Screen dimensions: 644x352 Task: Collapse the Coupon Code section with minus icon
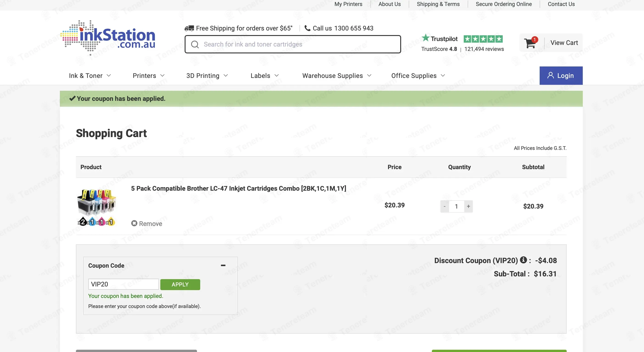tap(223, 265)
